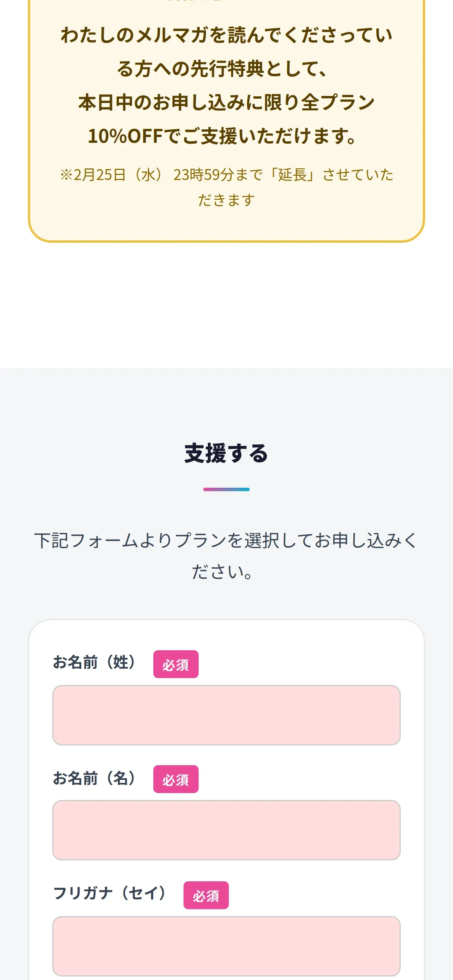This screenshot has width=453, height=980.
Task: Click the お名前（姓） field label
Action: coord(94,662)
